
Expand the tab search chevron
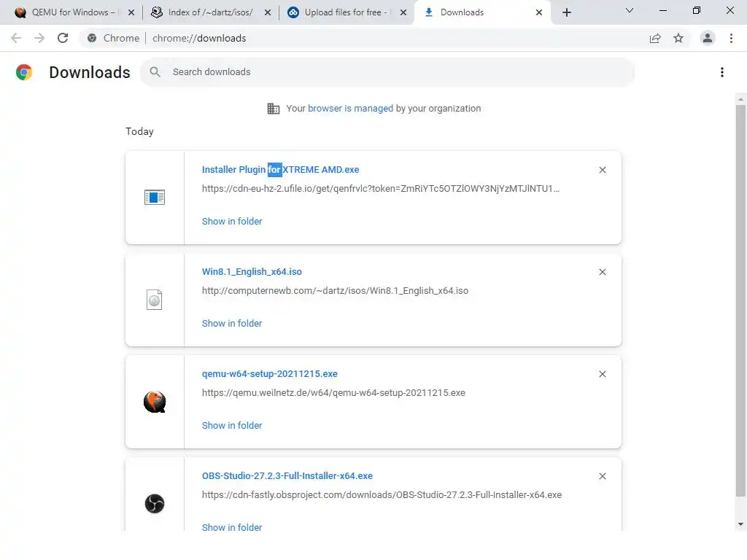coord(630,11)
